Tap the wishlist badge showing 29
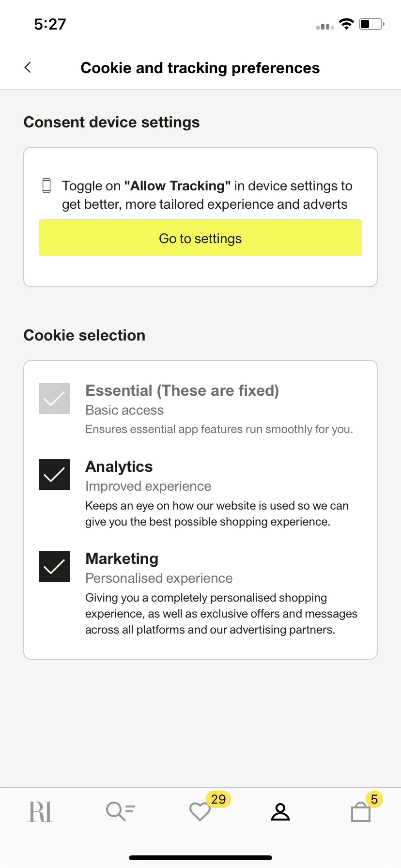This screenshot has width=401, height=868. [x=218, y=799]
